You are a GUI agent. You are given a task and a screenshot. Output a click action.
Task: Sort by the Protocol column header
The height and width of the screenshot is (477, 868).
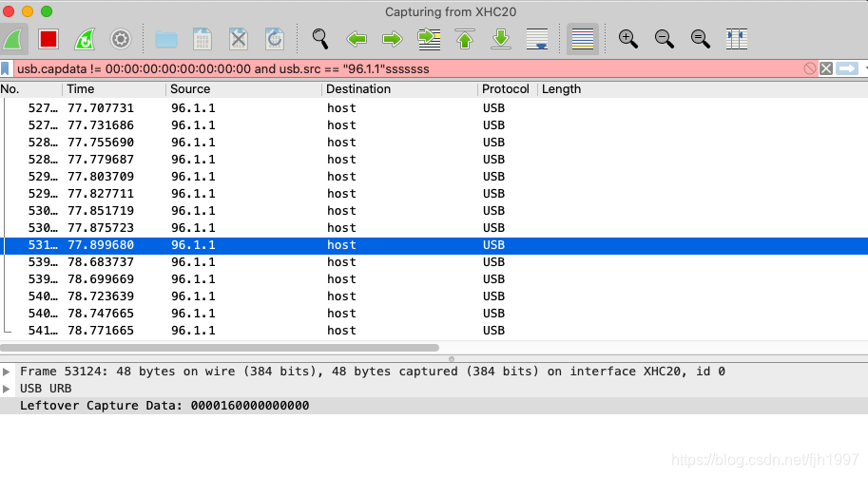pos(507,89)
